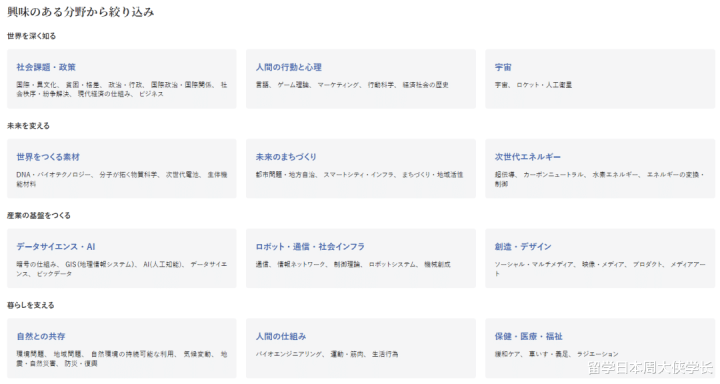The height and width of the screenshot is (384, 720).
Task: Click the ゲーム理論 keyword
Action: [x=293, y=85]
